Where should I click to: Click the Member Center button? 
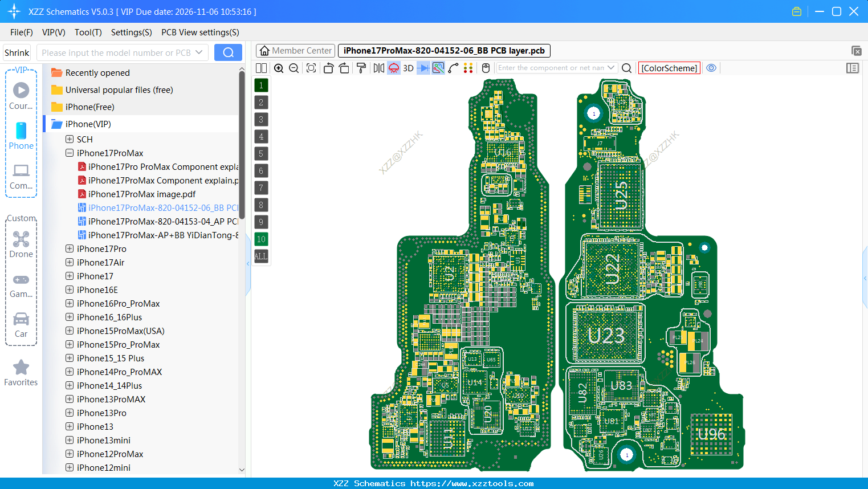[295, 50]
